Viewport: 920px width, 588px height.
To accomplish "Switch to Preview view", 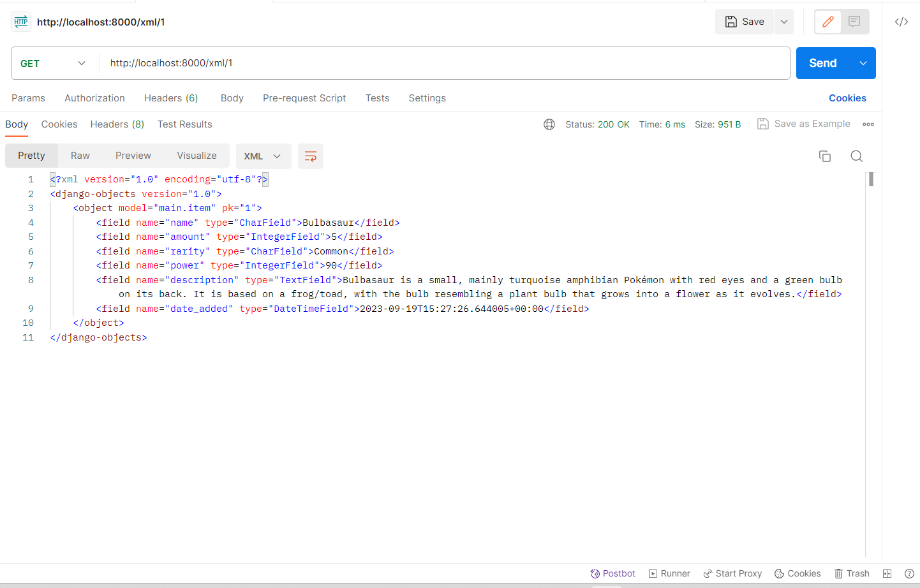I will (x=133, y=156).
